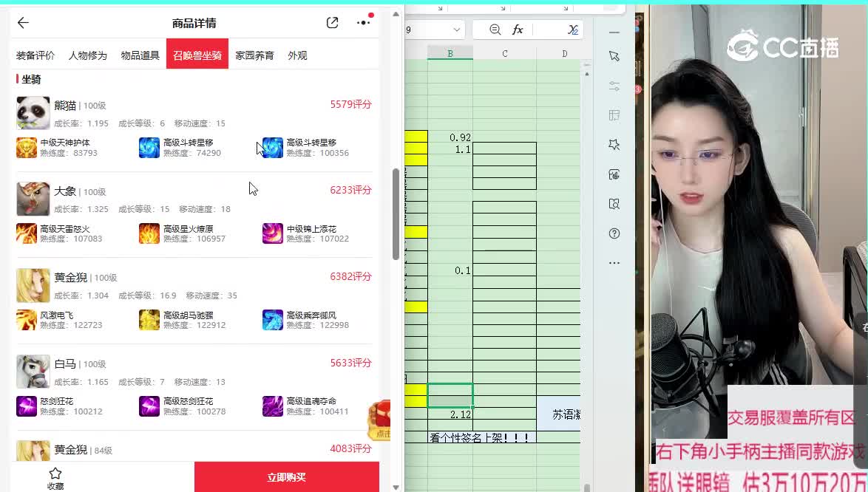Select 高级斗转星移 skill with 74290 proficiency
Screen dimensions: 868x492
(x=149, y=148)
